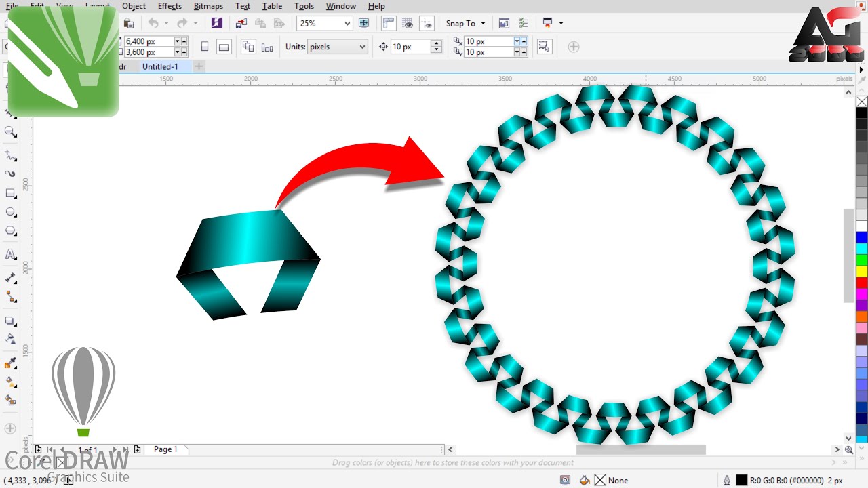Image resolution: width=868 pixels, height=488 pixels.
Task: Expand the Redo history arrow
Action: (195, 23)
